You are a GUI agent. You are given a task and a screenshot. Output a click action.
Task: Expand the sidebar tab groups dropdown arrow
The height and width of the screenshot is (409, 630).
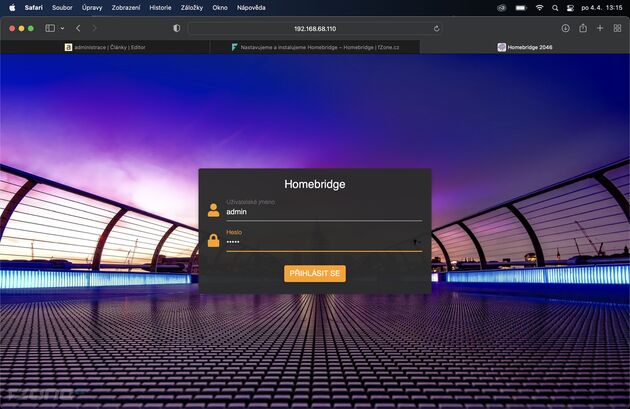point(62,28)
